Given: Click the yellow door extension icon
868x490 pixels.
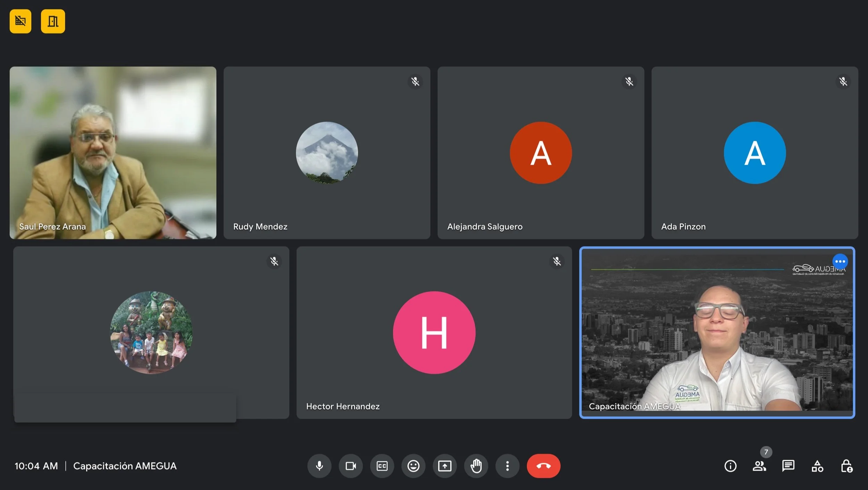Looking at the screenshot, I should tap(53, 22).
